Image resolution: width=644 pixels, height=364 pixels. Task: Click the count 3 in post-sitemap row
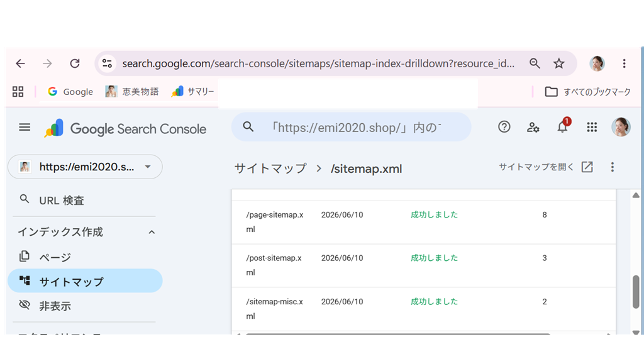(545, 258)
